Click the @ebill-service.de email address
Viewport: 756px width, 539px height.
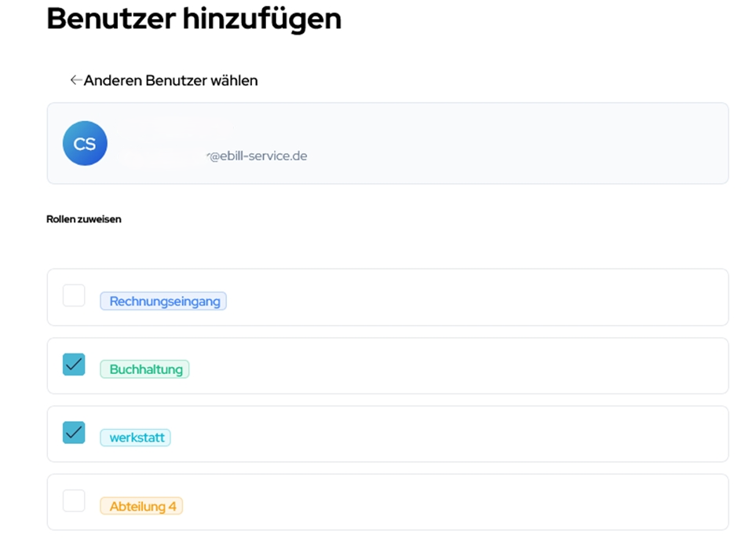[x=257, y=156]
